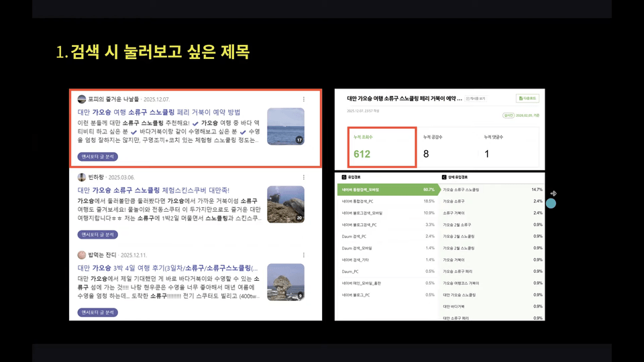Select the 네이버 블로그_PC traffic row

(388, 295)
